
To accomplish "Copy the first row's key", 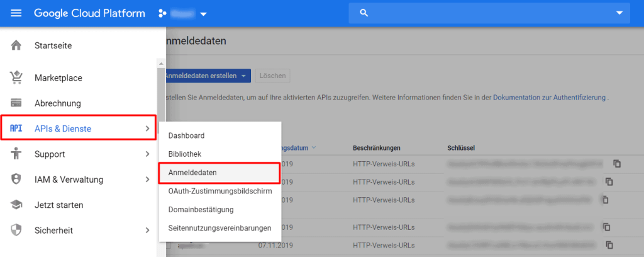I will pyautogui.click(x=616, y=164).
